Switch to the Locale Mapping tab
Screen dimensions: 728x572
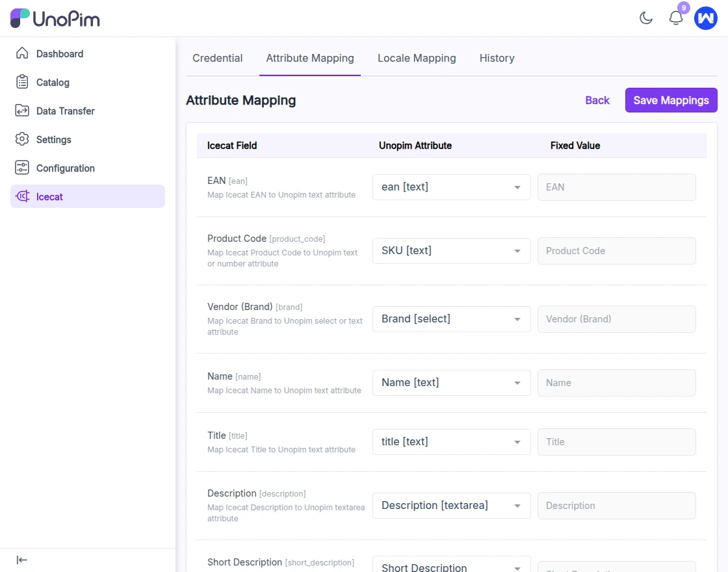pyautogui.click(x=417, y=58)
